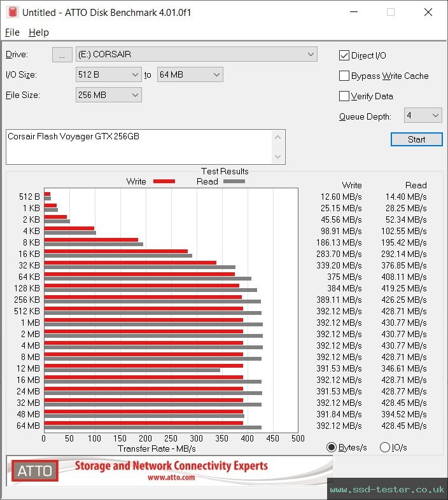Click the 391.84 MB/s write value
Screen dimensions: 448x500
click(x=339, y=414)
